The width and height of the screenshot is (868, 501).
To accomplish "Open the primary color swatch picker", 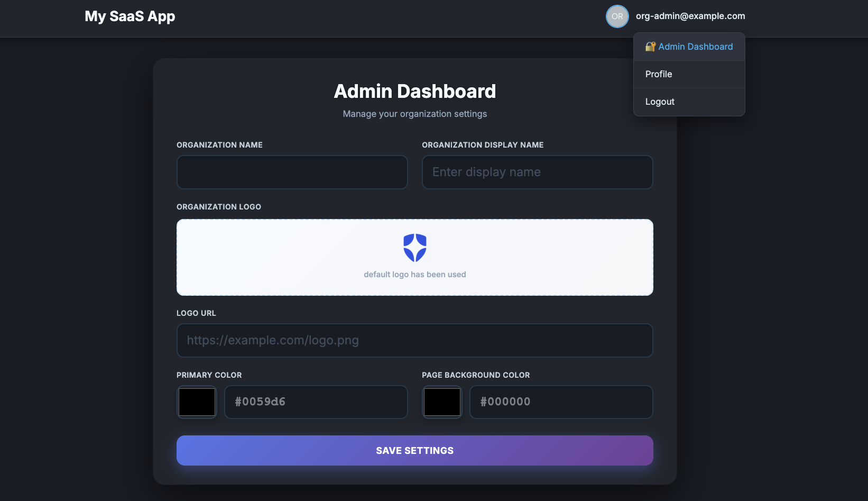I will coord(196,402).
